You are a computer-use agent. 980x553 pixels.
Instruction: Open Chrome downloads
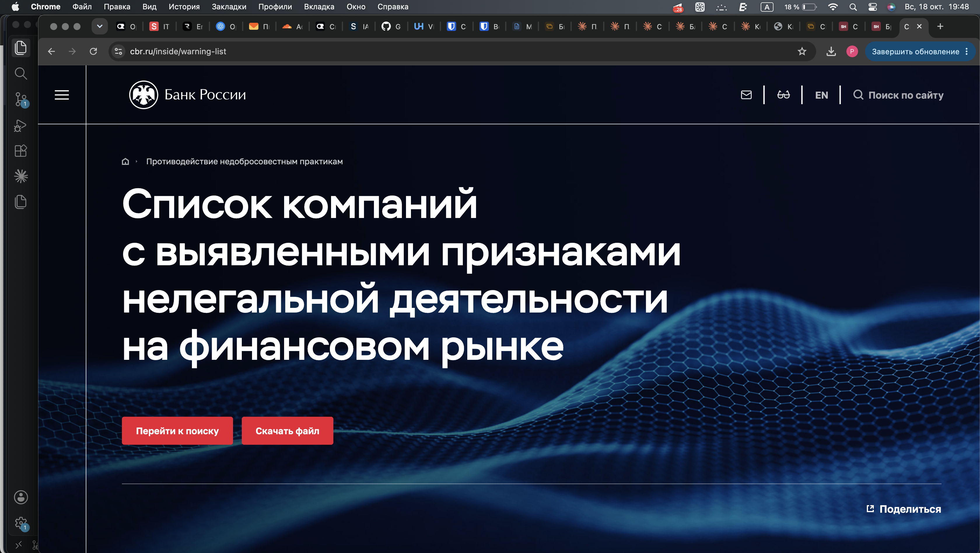[x=831, y=51]
